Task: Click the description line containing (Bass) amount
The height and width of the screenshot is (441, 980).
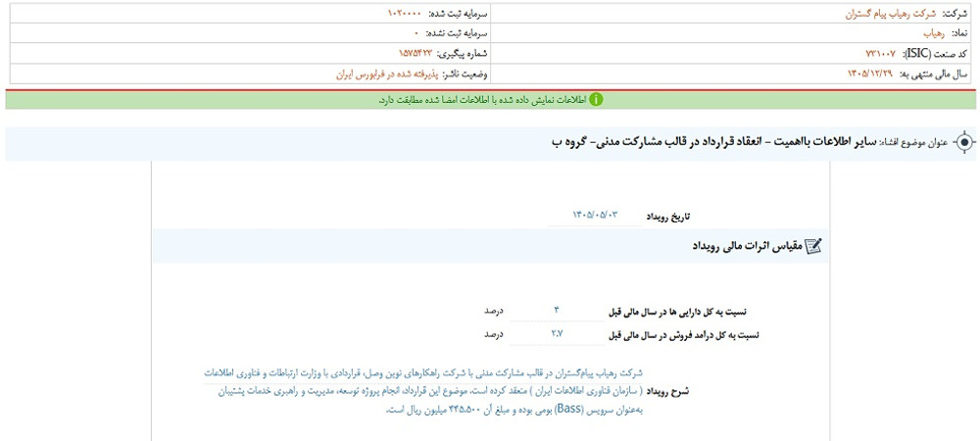Action: pyautogui.click(x=515, y=411)
